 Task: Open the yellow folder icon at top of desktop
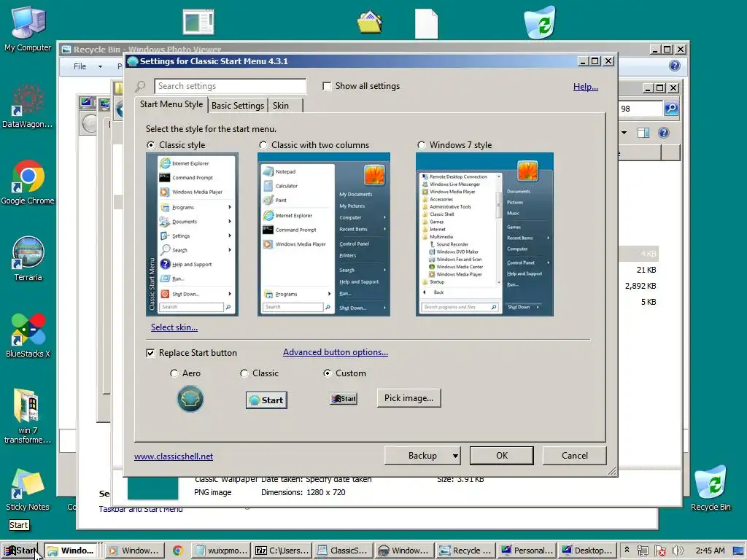tap(370, 22)
